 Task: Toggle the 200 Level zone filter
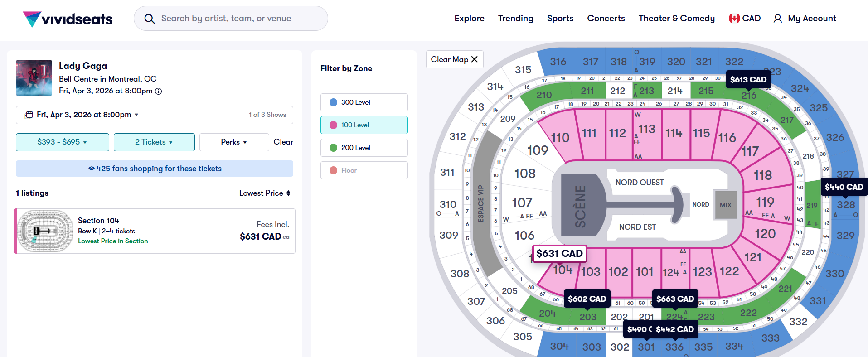pos(364,148)
